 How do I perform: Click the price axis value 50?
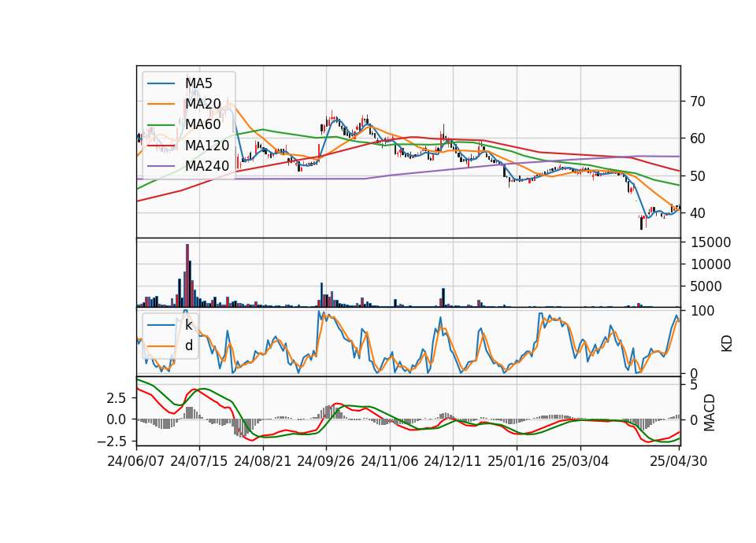698,175
